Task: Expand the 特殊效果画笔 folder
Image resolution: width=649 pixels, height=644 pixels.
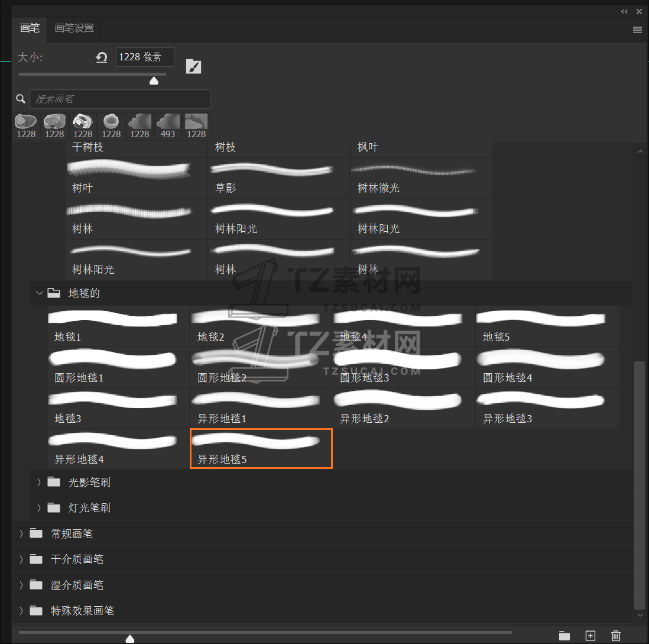Action: click(21, 610)
